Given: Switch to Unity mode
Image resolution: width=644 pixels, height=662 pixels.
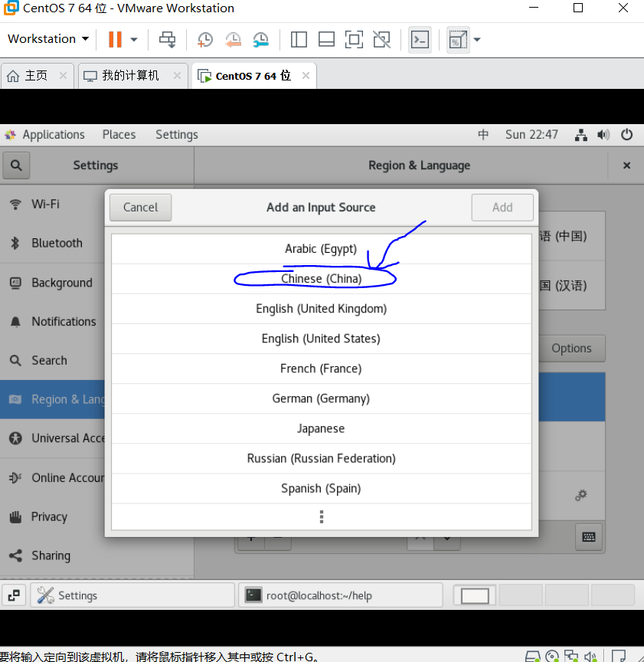Looking at the screenshot, I should tap(382, 40).
